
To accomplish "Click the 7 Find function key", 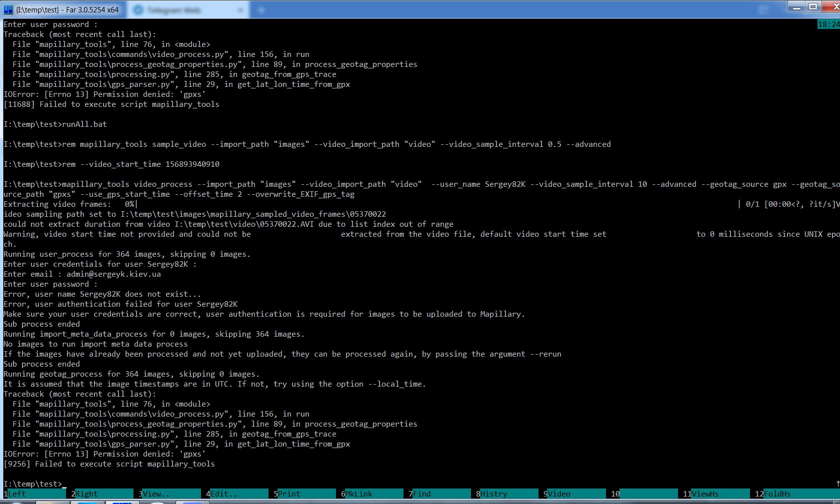I will coord(439,494).
